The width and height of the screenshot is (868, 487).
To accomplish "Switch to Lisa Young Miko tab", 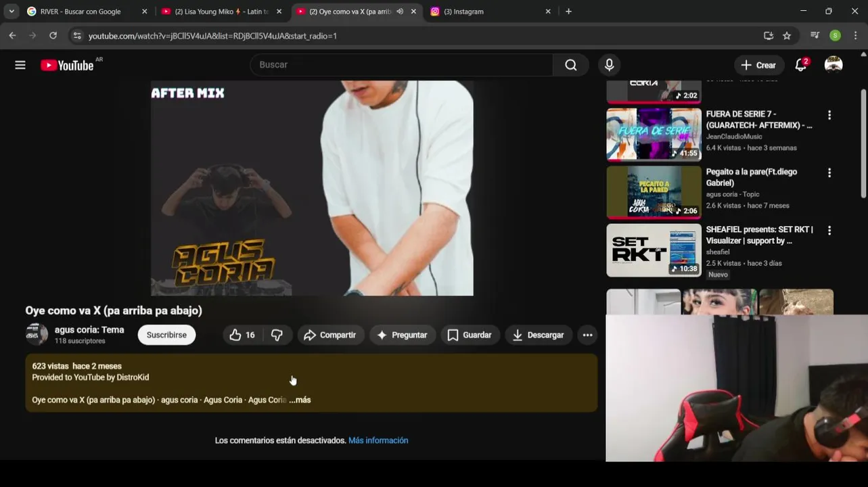I will (x=221, y=11).
